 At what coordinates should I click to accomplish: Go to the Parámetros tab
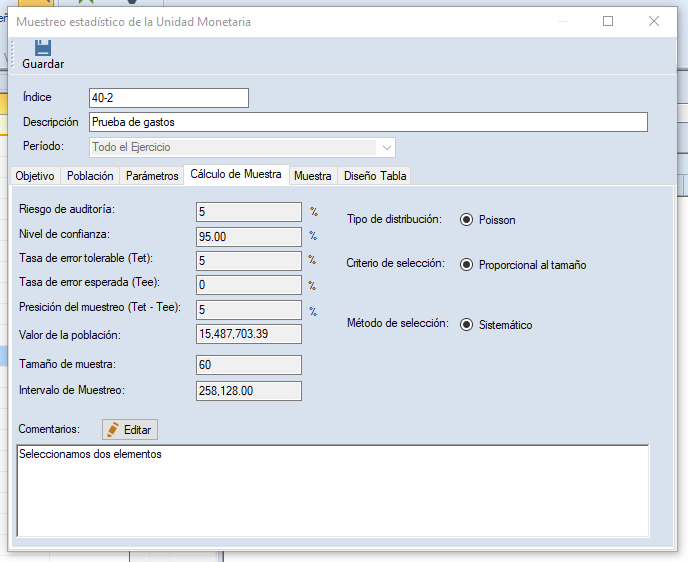[152, 176]
